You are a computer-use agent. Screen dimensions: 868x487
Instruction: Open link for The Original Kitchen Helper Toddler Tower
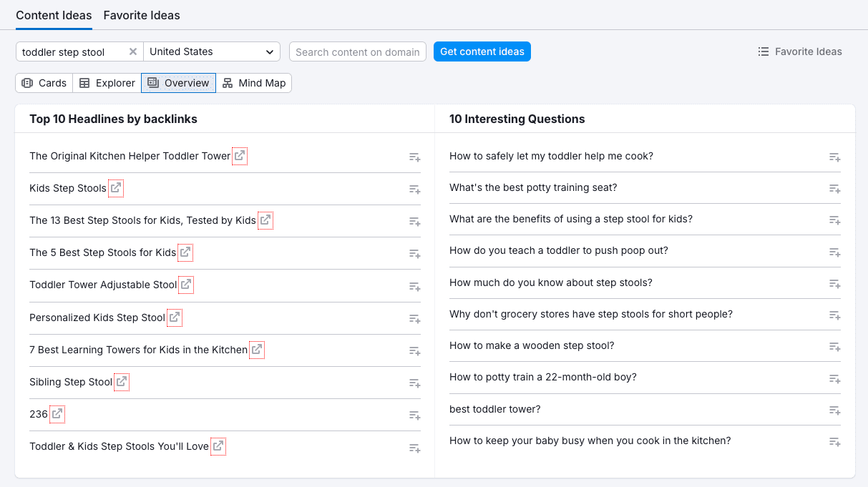[240, 156]
